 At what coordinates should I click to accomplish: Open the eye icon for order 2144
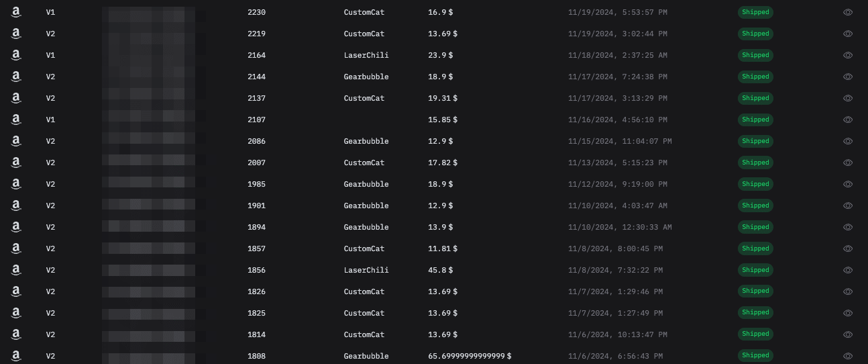tap(848, 77)
